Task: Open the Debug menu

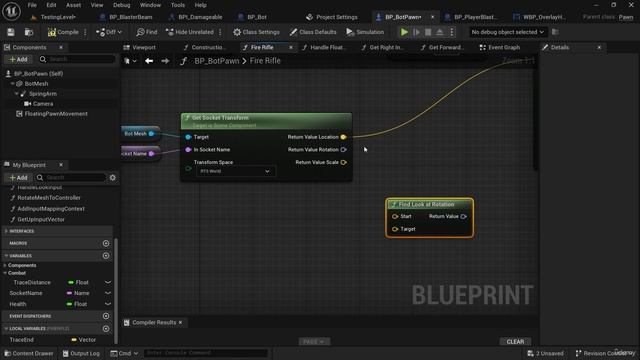Action: coord(122,5)
